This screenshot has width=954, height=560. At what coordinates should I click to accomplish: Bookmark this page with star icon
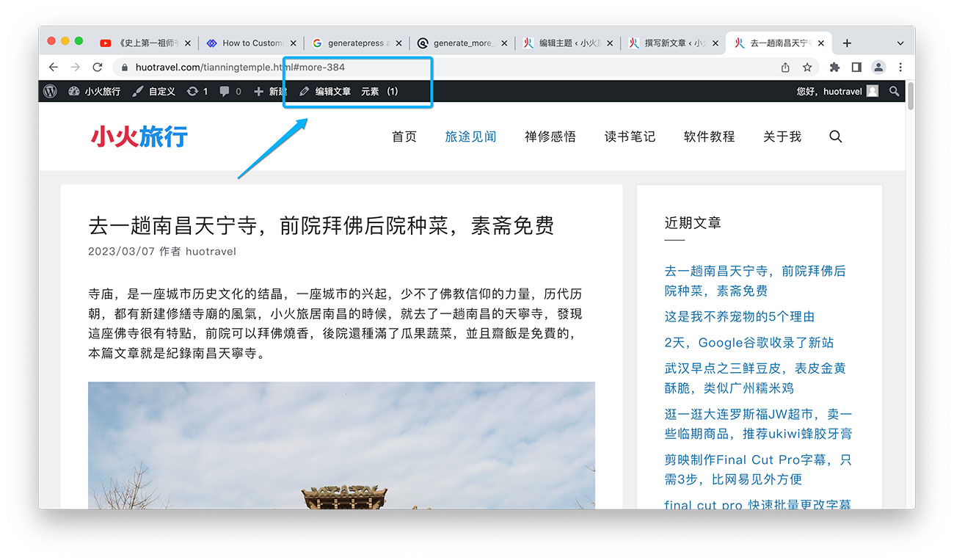(807, 67)
